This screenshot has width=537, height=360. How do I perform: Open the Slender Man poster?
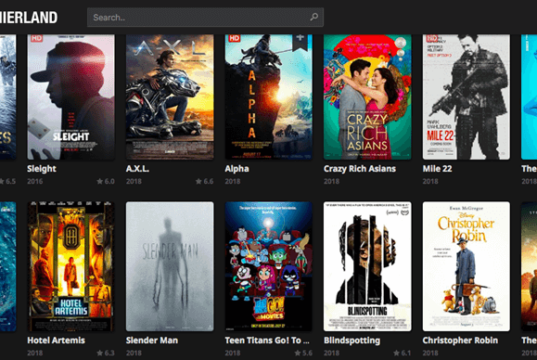click(170, 266)
